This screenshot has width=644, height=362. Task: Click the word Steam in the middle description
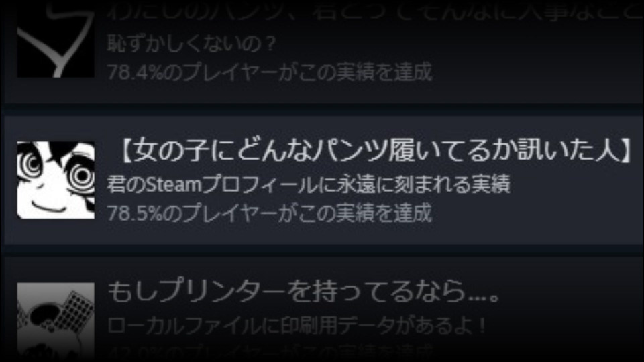coord(173,184)
